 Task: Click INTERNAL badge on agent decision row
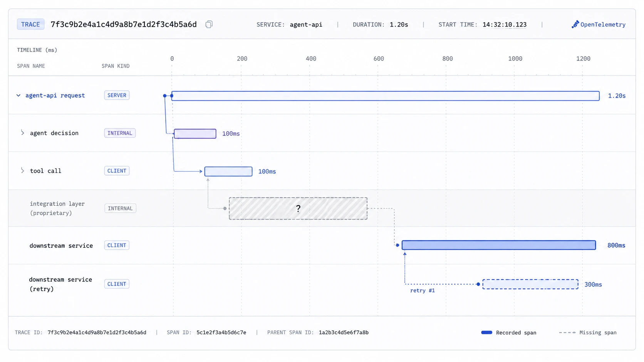click(120, 133)
